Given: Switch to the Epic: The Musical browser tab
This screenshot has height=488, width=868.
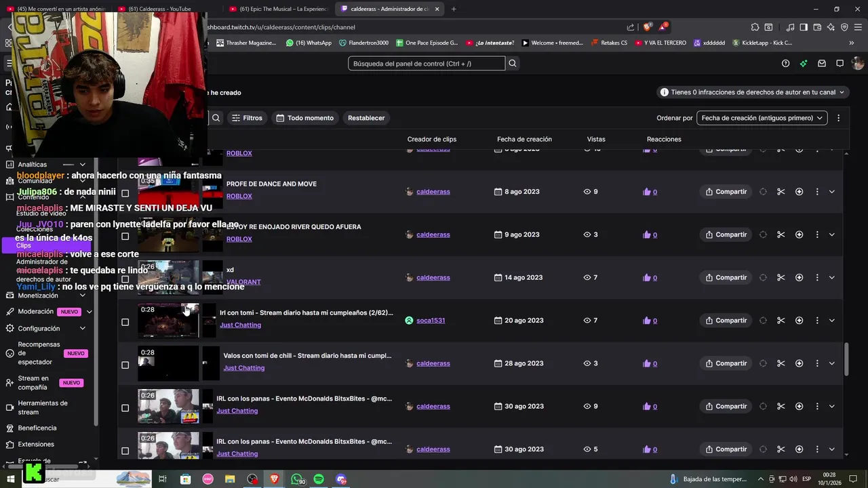Looking at the screenshot, I should [x=278, y=9].
